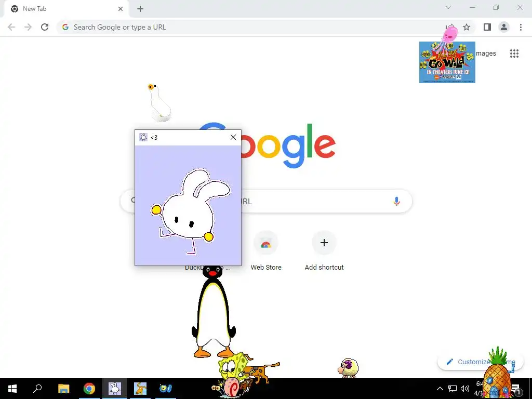Start voice search with microphone icon

pos(396,201)
